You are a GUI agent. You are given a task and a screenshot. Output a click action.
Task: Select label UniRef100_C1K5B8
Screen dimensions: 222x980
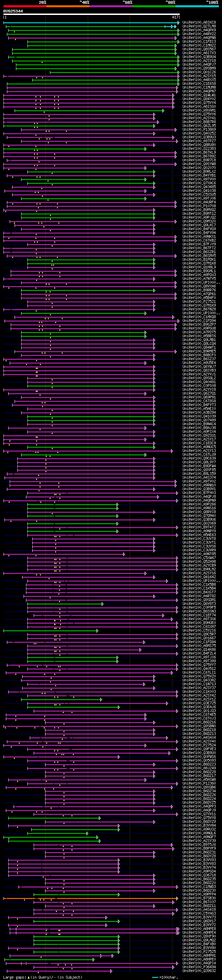point(199,584)
